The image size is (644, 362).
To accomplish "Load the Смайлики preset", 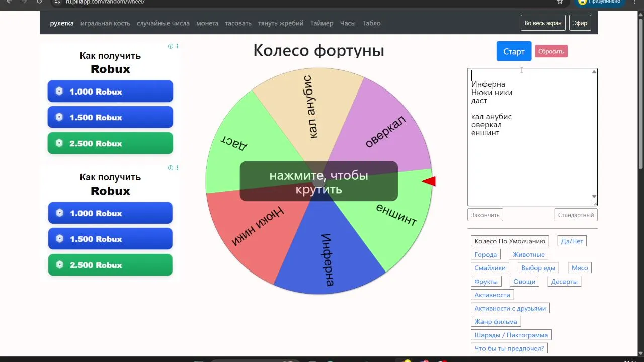I will click(x=490, y=268).
